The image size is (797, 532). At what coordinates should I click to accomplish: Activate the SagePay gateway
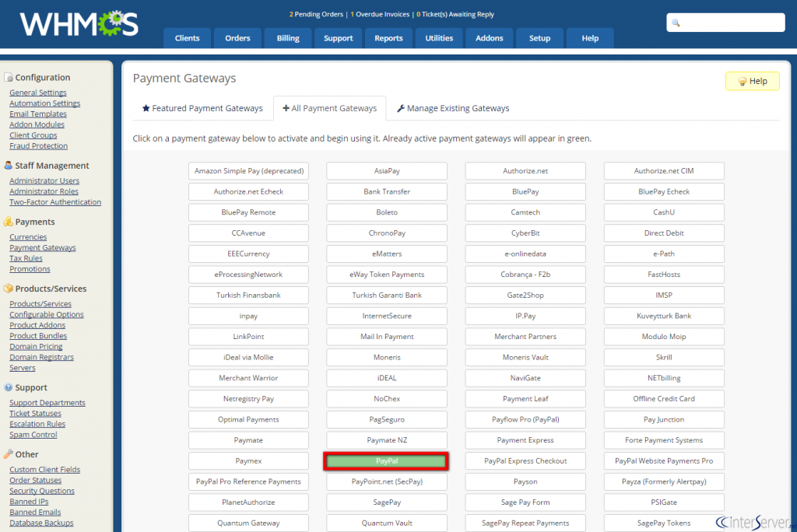[x=387, y=502]
